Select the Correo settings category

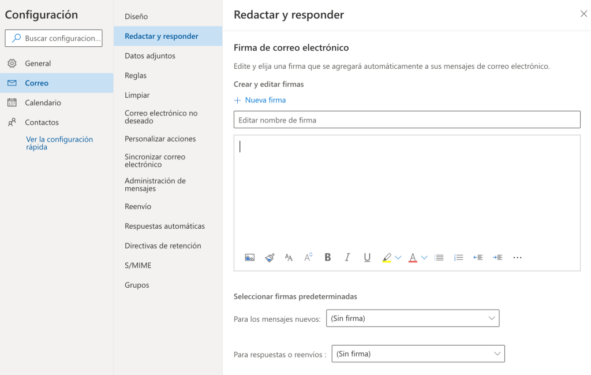[57, 83]
